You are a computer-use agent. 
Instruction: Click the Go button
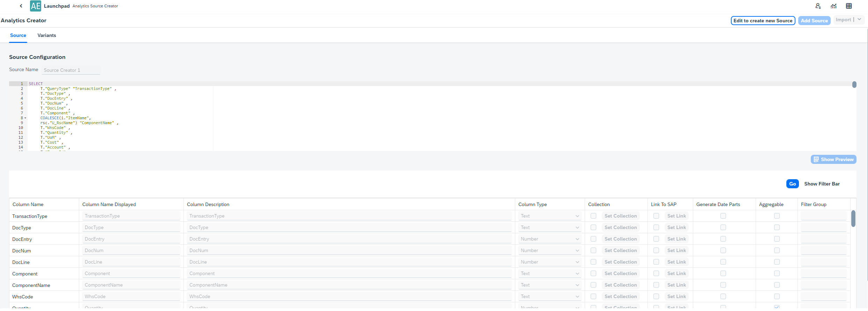pyautogui.click(x=793, y=184)
